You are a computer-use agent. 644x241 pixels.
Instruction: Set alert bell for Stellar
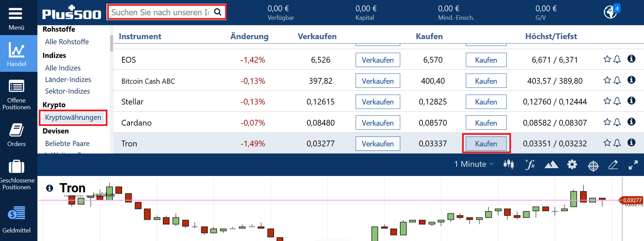pos(617,101)
